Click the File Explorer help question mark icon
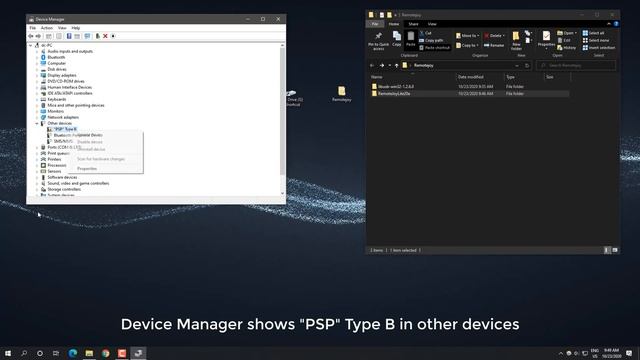The height and width of the screenshot is (360, 640). (x=616, y=24)
